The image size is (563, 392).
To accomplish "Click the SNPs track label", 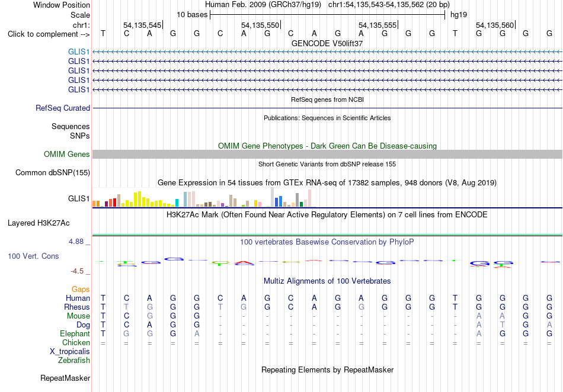I will tap(80, 136).
